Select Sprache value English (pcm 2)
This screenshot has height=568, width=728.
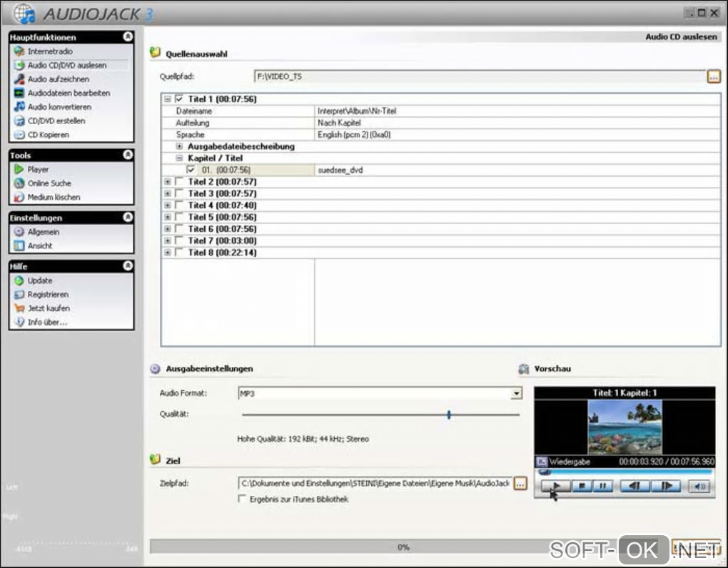354,135
